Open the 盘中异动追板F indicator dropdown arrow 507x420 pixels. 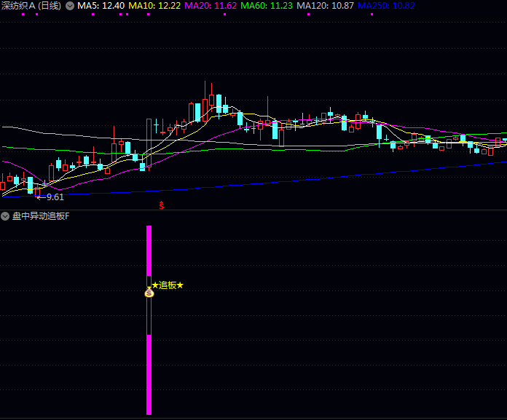5,216
